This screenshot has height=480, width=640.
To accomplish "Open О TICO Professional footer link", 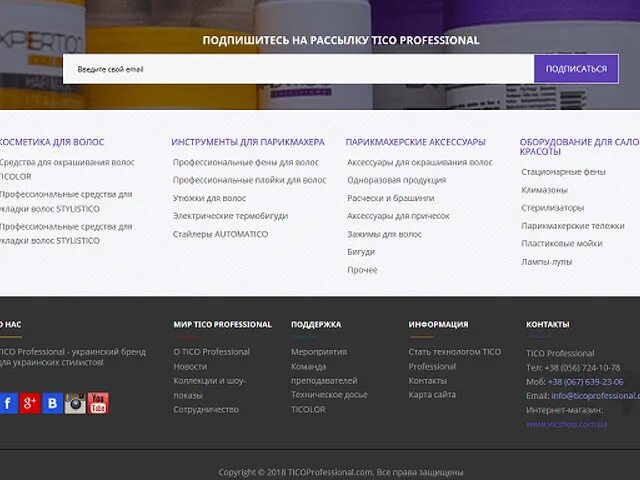I will pos(211,352).
